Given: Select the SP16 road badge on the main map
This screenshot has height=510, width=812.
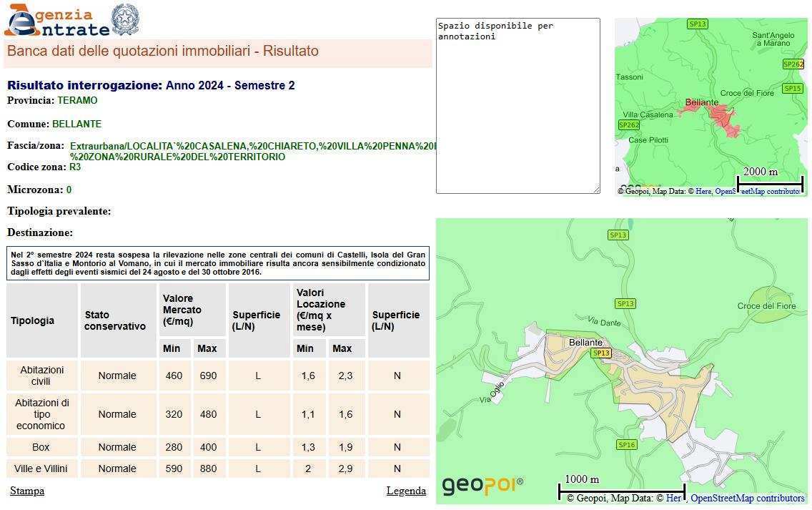Looking at the screenshot, I should 626,445.
